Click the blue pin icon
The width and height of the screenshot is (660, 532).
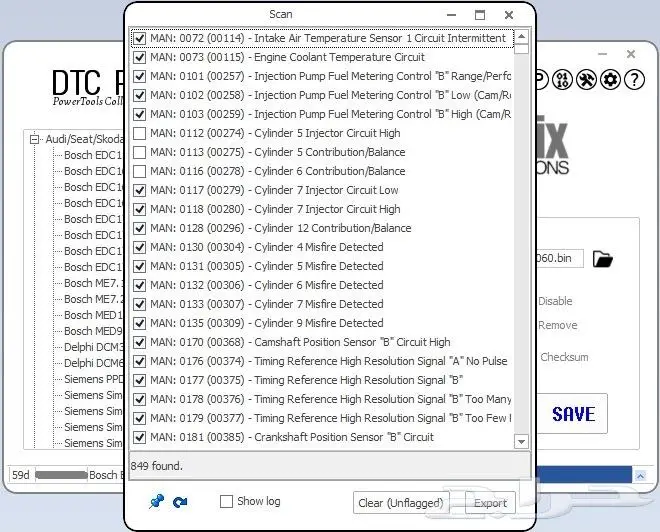pyautogui.click(x=156, y=502)
